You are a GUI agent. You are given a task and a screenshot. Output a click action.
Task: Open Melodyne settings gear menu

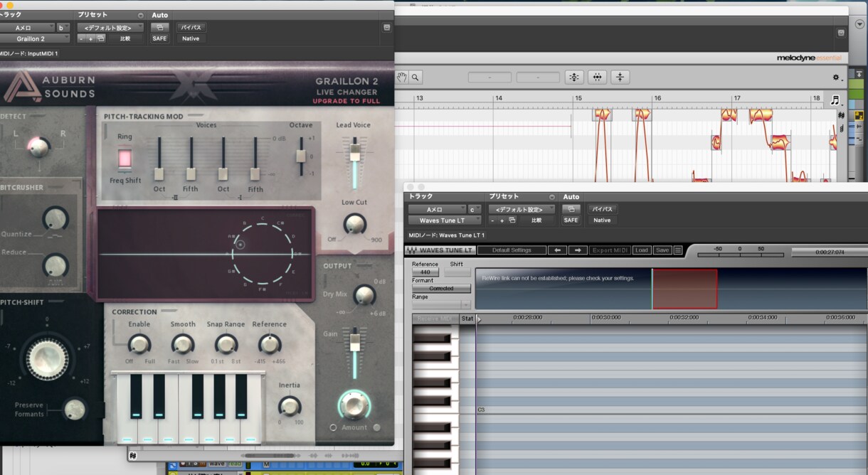coord(836,77)
